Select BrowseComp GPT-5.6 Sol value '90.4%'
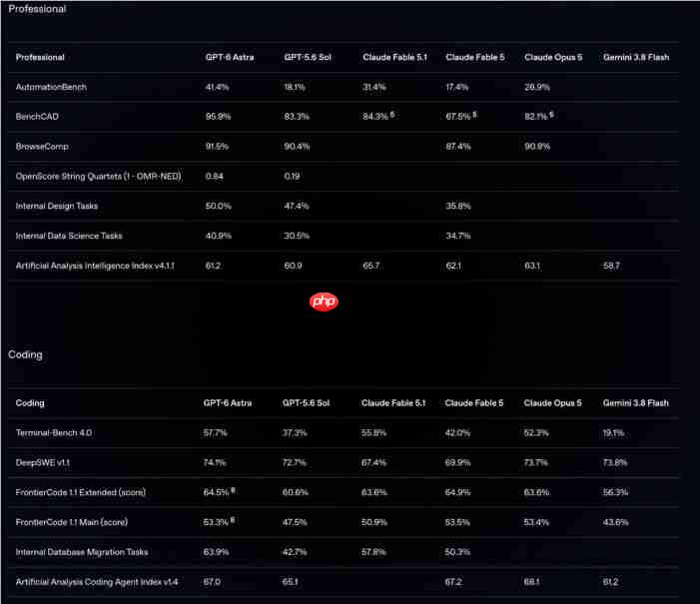 coord(297,147)
